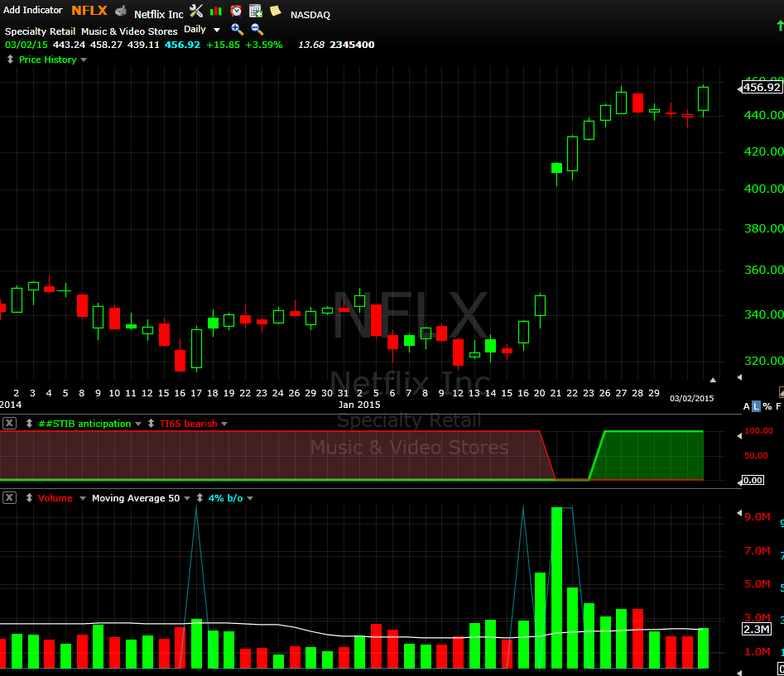Click the green up arrow at top right

click(780, 25)
